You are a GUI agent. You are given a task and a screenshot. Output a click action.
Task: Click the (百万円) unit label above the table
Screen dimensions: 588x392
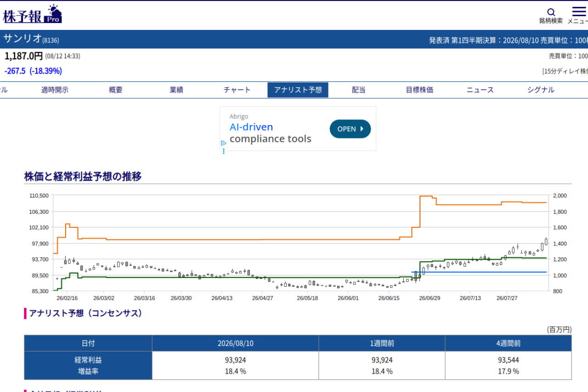pyautogui.click(x=559, y=330)
